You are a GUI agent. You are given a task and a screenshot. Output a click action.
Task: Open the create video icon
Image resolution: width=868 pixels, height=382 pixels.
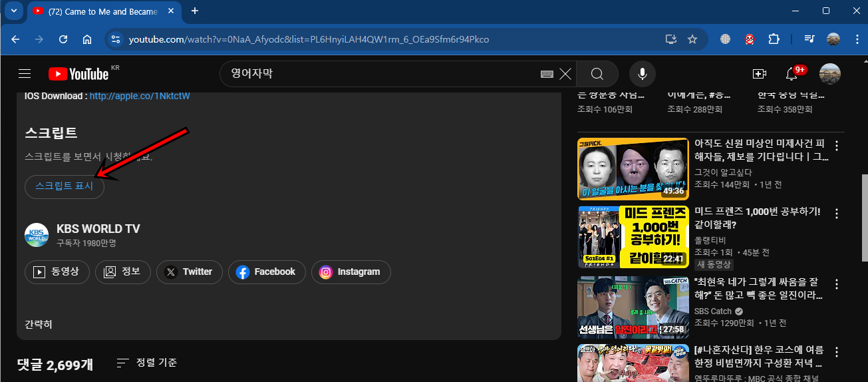(x=760, y=74)
